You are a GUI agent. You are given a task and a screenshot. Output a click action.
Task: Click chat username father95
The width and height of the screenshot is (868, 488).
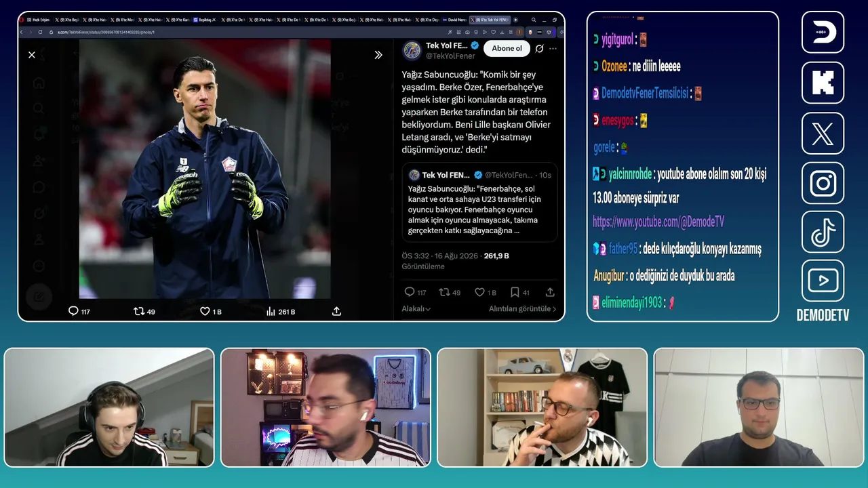[x=623, y=249]
